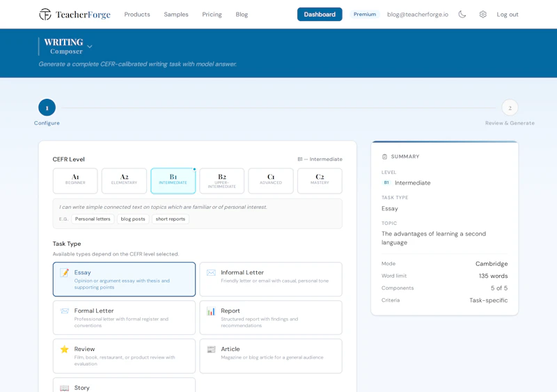
Task: Click the 'Task-specific' criteria value
Action: click(x=489, y=300)
